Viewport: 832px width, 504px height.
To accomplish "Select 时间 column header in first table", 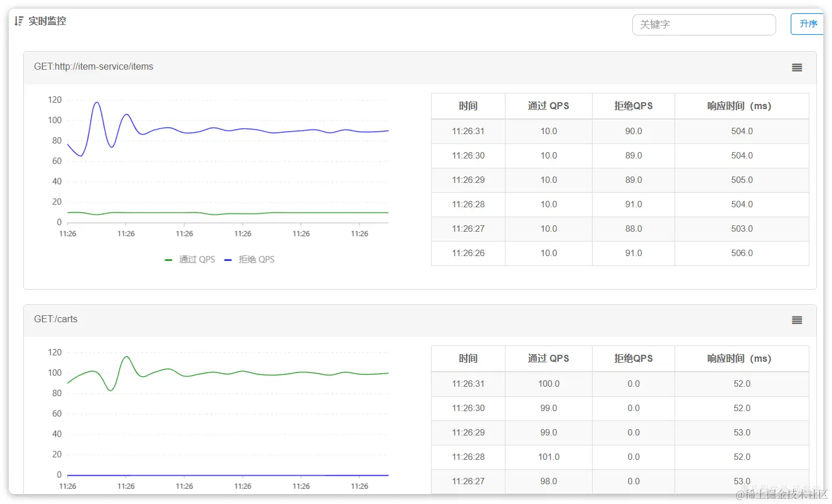I will (x=468, y=106).
